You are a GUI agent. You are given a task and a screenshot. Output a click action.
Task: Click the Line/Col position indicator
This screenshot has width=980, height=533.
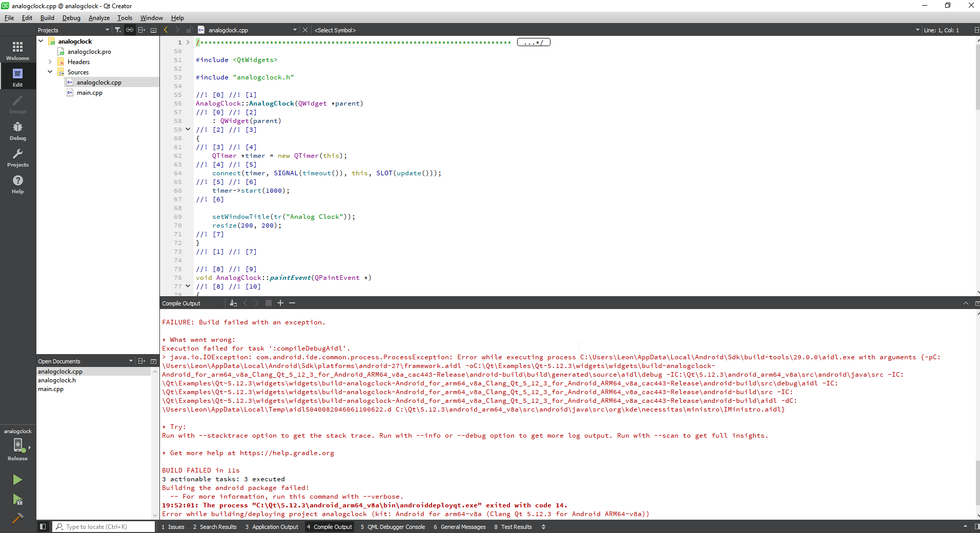941,30
